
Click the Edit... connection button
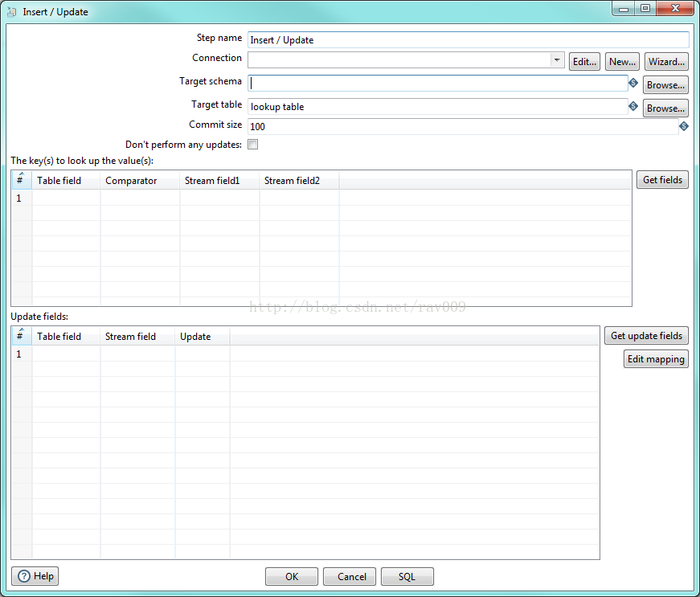pyautogui.click(x=584, y=62)
